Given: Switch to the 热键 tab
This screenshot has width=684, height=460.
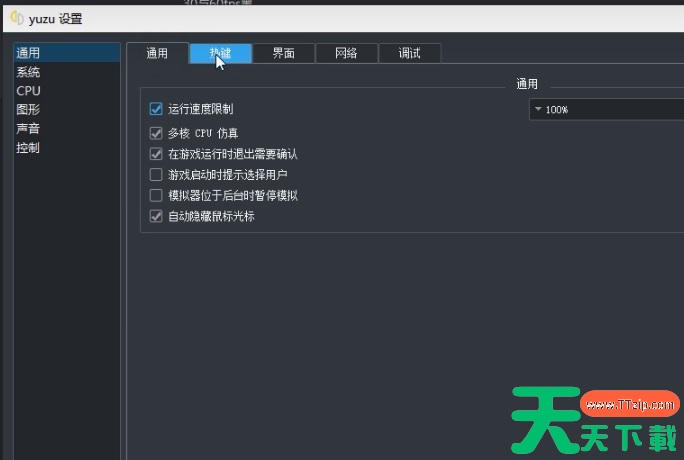Looking at the screenshot, I should [220, 54].
